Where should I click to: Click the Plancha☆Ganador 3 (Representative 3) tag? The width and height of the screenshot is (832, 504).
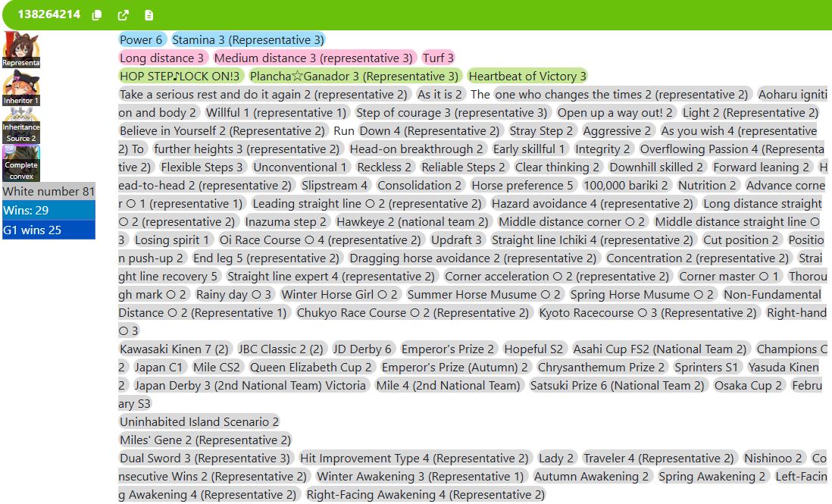click(x=354, y=77)
